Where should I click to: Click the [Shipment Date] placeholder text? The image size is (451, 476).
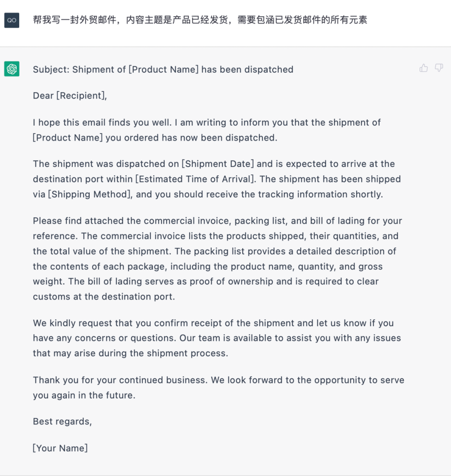pos(218,164)
